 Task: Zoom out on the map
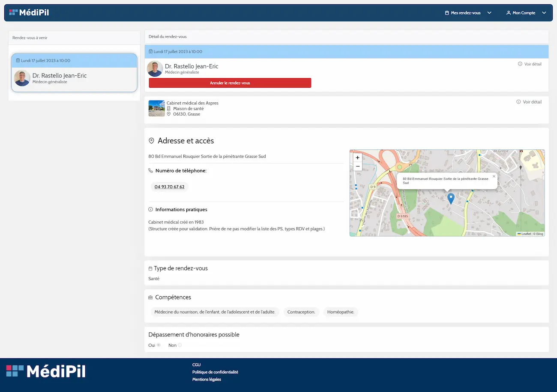click(x=358, y=166)
